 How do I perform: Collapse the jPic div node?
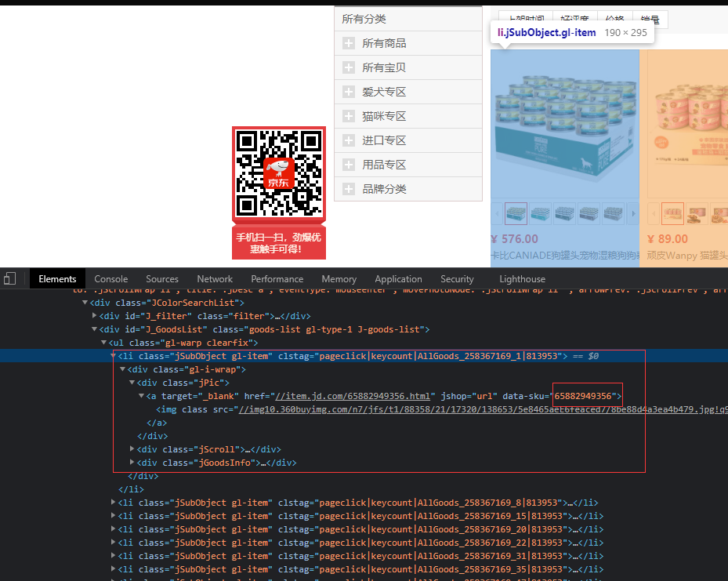[x=132, y=382]
